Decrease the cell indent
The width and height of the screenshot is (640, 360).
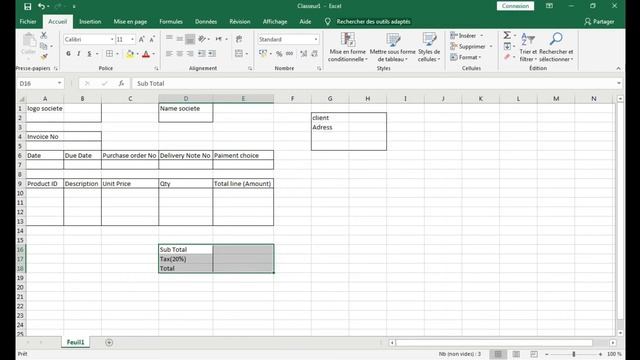pyautogui.click(x=202, y=53)
